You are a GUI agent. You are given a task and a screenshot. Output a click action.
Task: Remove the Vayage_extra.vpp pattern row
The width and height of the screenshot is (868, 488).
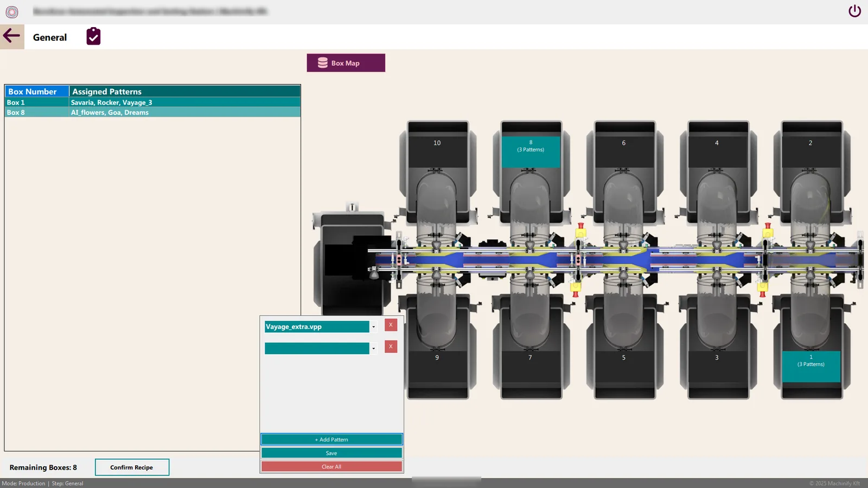coord(391,325)
